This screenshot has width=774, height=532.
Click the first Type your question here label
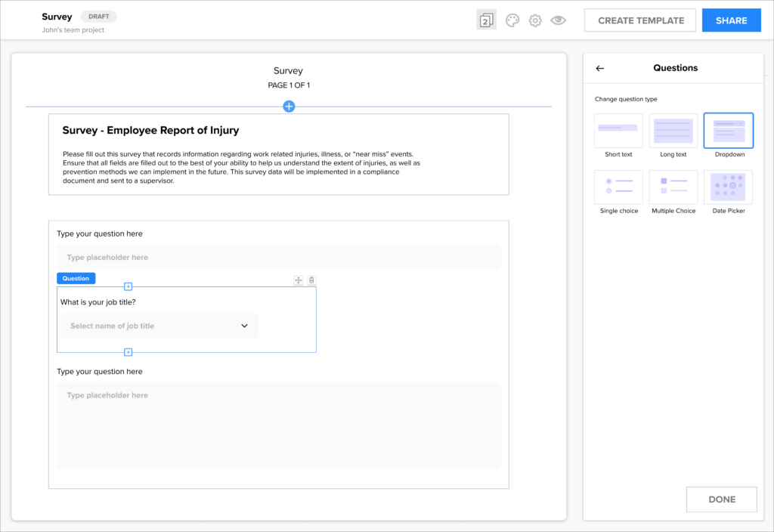click(100, 234)
